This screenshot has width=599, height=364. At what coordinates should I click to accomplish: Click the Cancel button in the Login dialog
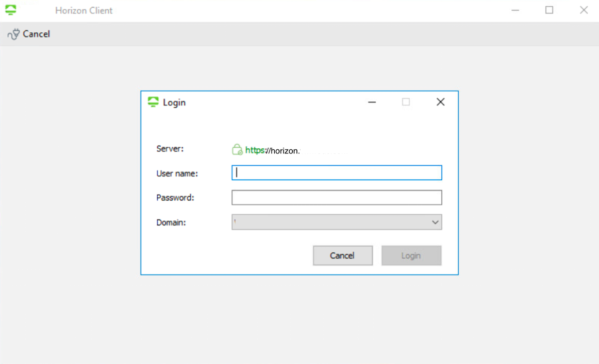pyautogui.click(x=343, y=255)
